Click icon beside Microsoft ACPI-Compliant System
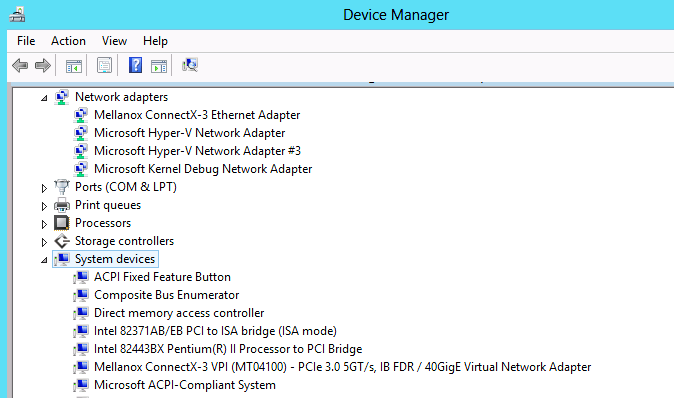This screenshot has width=674, height=398. click(80, 385)
